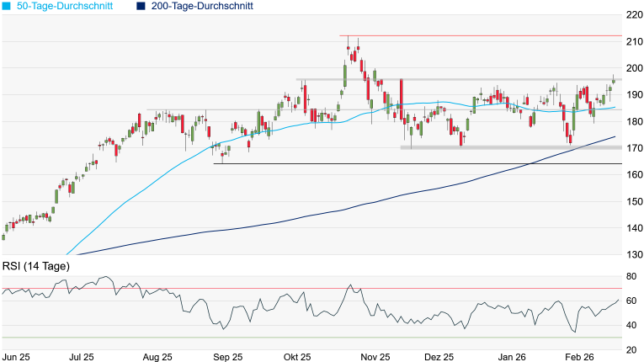Click the RSI (14 Tage) indicator title
This screenshot has height=362, width=644.
[35, 266]
